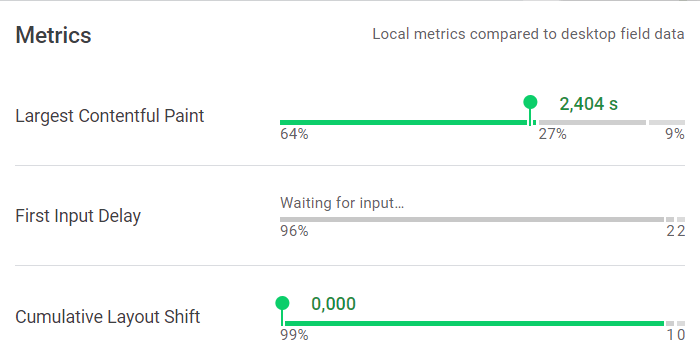Image resolution: width=700 pixels, height=364 pixels.
Task: Select the gray 27% segment of LCP bar
Action: click(x=592, y=122)
